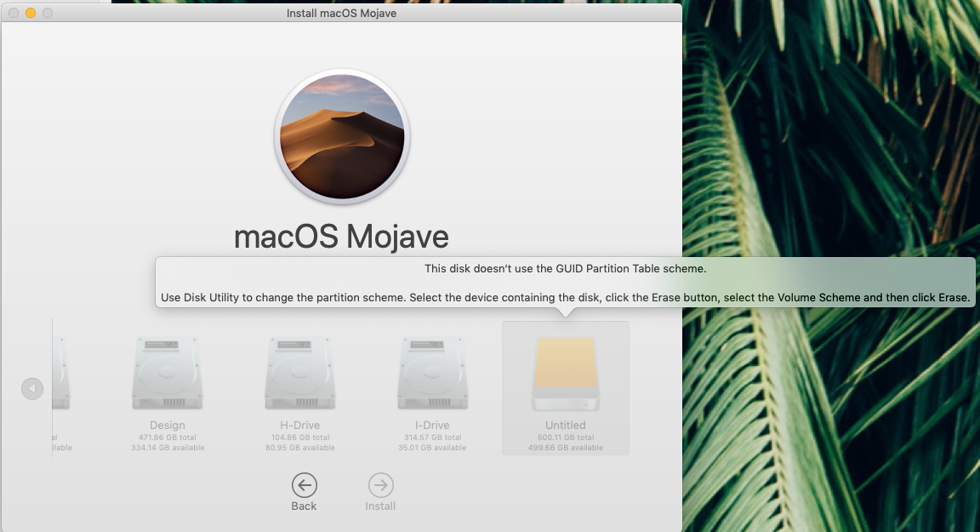Click '314.57 GB total' under I-Drive
Viewport: 980px width, 532px height.
432,438
